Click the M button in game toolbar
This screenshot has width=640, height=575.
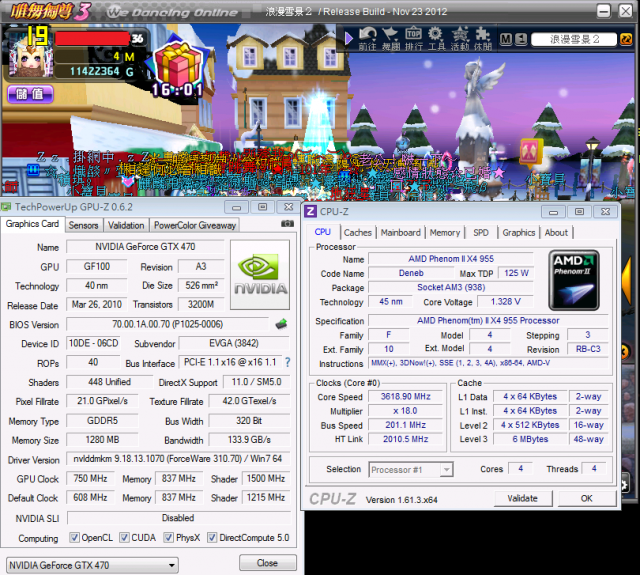(x=506, y=39)
